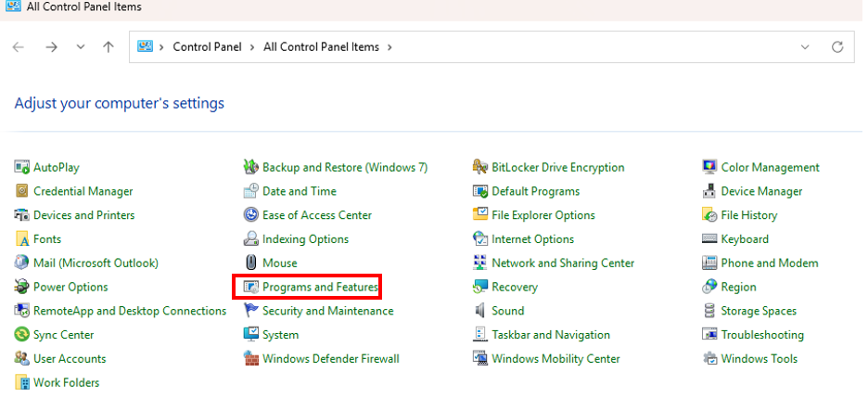The image size is (868, 398).
Task: Click the Back navigation arrow
Action: pos(19,46)
